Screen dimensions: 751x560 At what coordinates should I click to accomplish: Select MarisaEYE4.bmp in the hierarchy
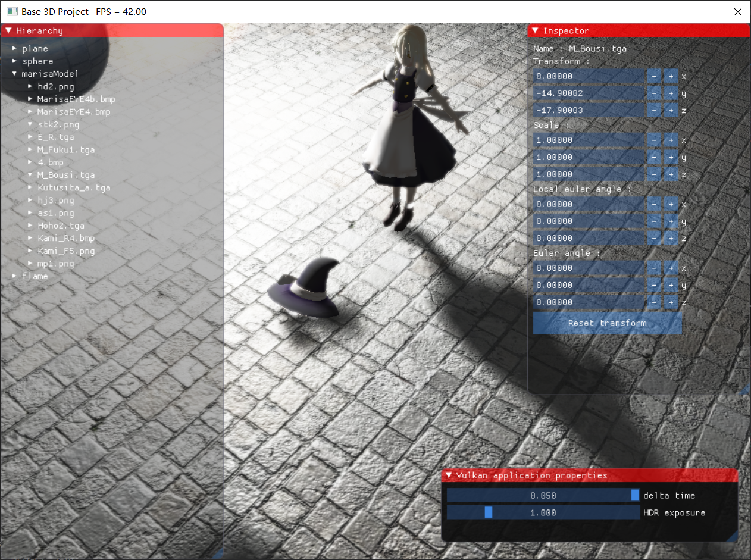tap(74, 112)
